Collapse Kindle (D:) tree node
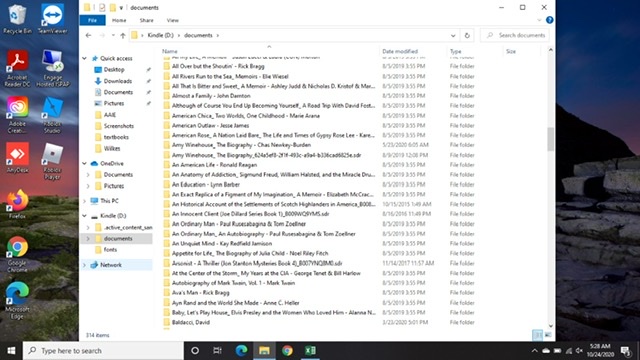The image size is (640, 360). point(84,216)
